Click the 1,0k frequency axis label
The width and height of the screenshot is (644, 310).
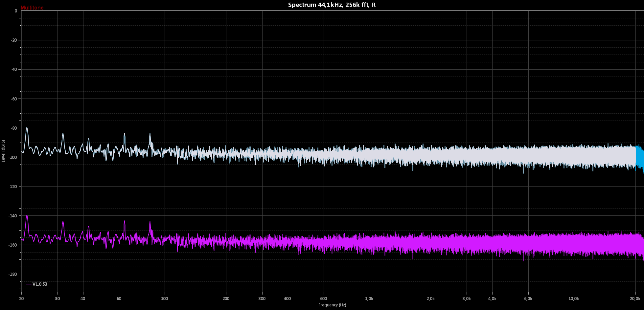[x=369, y=299]
